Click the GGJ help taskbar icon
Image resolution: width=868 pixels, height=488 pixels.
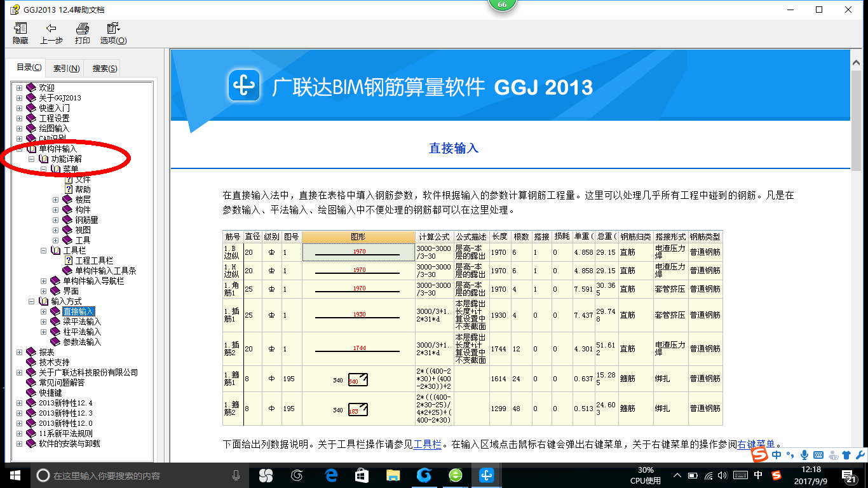pos(487,475)
